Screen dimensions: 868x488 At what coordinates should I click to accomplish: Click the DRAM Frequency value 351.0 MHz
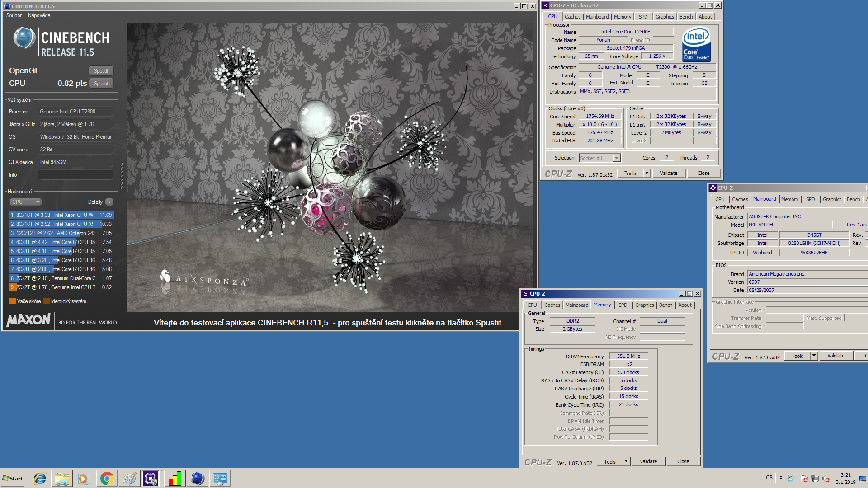pyautogui.click(x=628, y=356)
